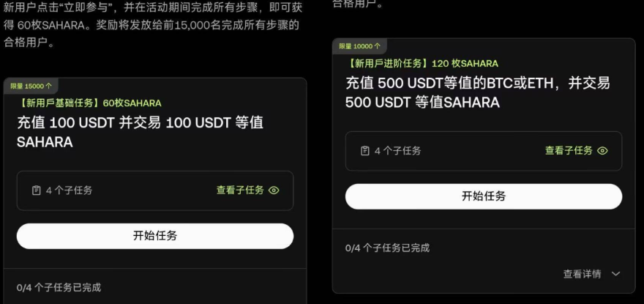Click the clipboard icon in the 500 USDT task card
This screenshot has width=644, height=304.
(365, 151)
